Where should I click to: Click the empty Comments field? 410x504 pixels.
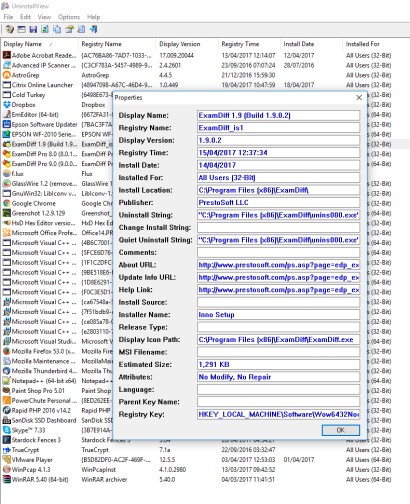pos(278,252)
